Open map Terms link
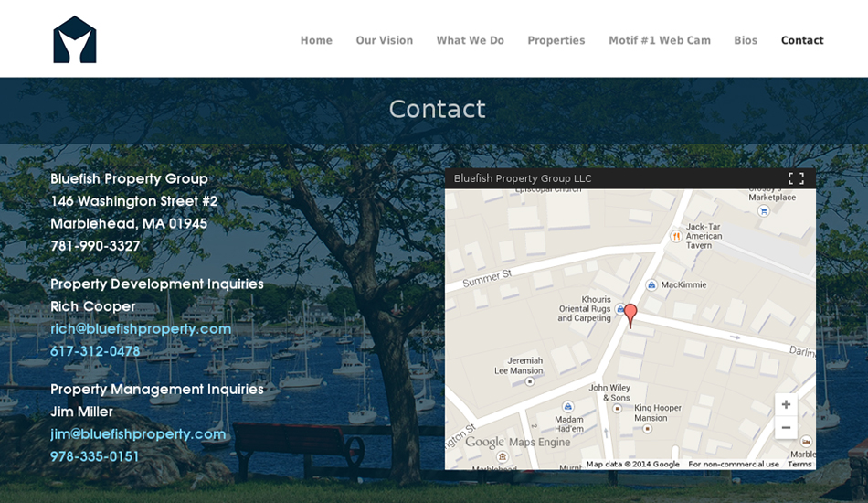Image resolution: width=868 pixels, height=503 pixels. [799, 465]
